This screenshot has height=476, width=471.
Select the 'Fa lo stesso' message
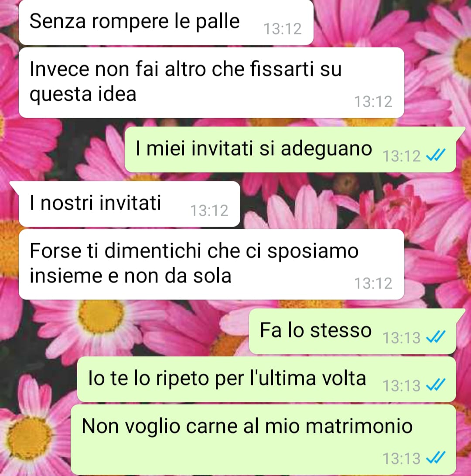point(352,331)
